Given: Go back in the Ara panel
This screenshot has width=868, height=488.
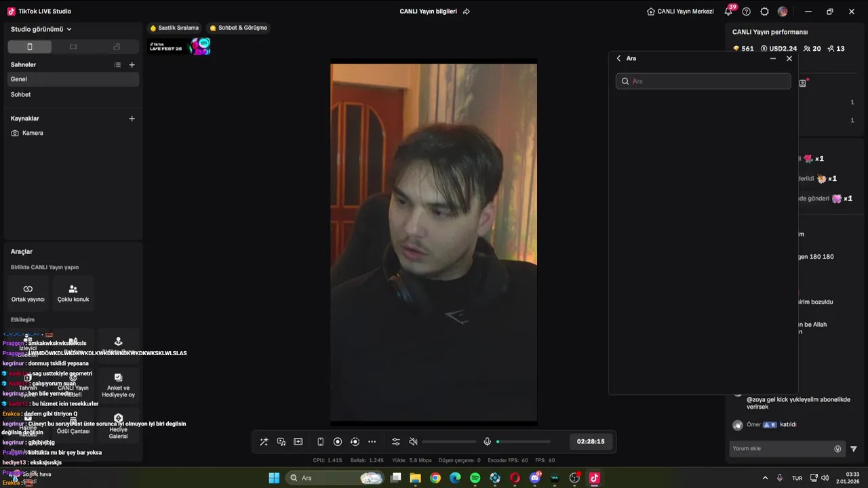Looking at the screenshot, I should 618,58.
